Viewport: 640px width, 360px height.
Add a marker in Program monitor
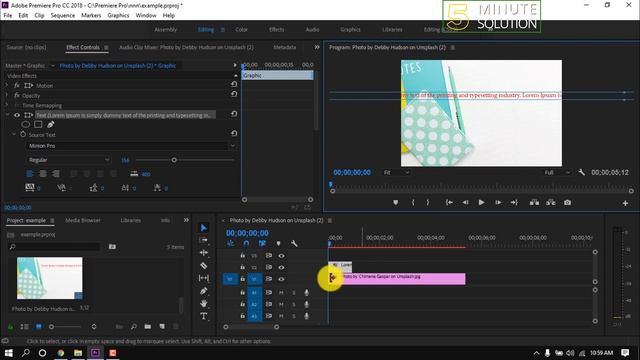click(396, 202)
